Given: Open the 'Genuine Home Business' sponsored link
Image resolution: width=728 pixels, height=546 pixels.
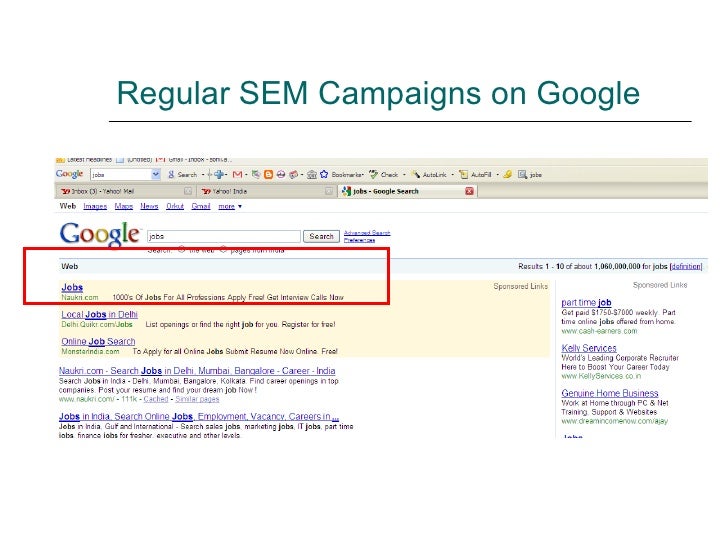Looking at the screenshot, I should click(610, 393).
